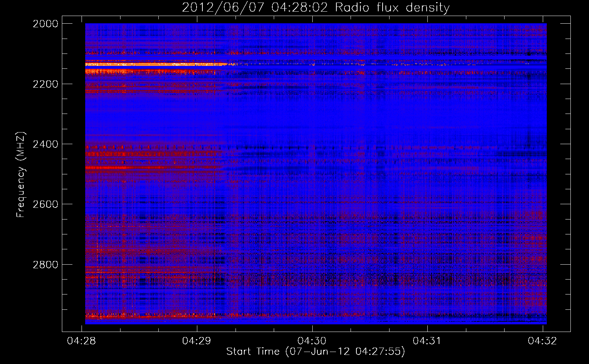Screen dimensions: 589x364
Task: Click the '2800' frequency axis label
Action: click(x=46, y=265)
